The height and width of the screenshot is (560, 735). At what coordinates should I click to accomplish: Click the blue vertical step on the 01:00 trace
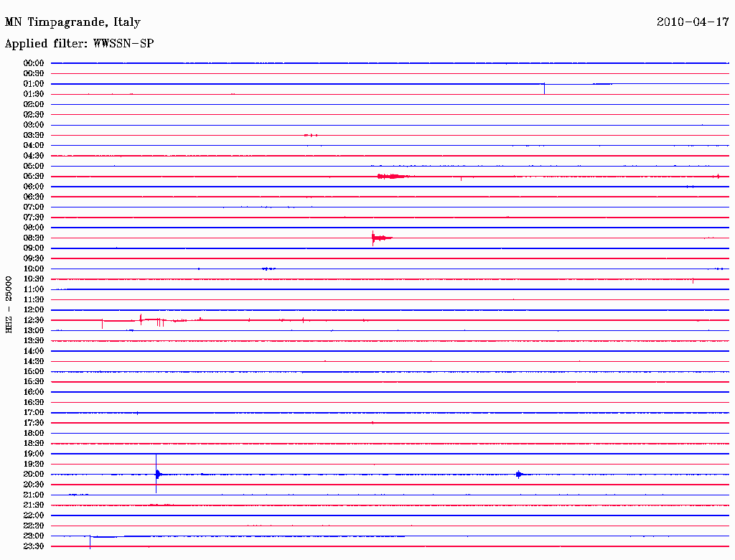point(544,88)
